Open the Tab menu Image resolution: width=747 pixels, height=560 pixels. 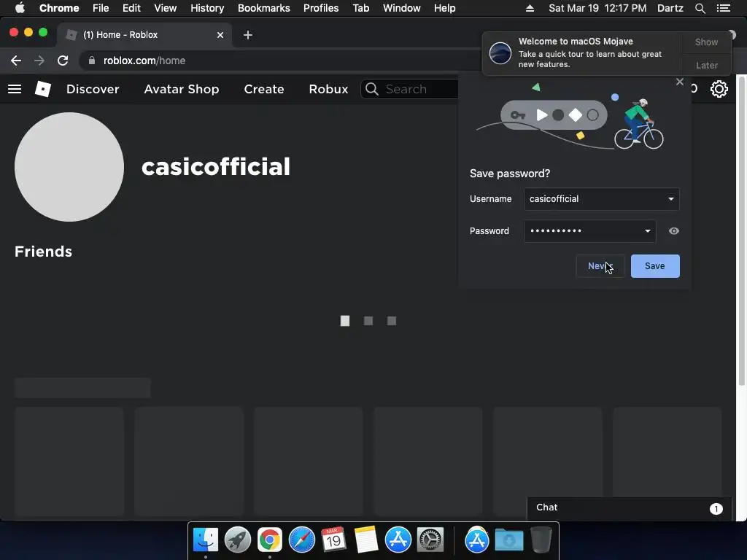tap(360, 8)
